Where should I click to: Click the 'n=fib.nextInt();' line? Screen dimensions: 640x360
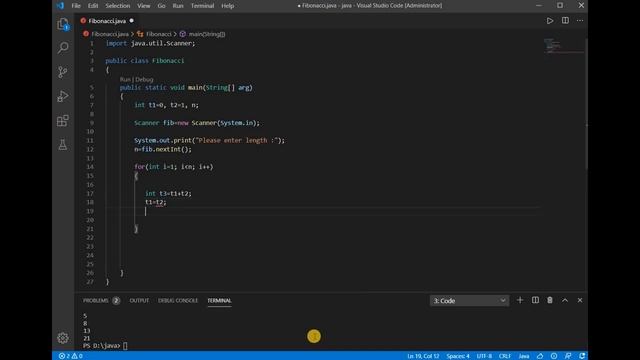click(x=163, y=149)
